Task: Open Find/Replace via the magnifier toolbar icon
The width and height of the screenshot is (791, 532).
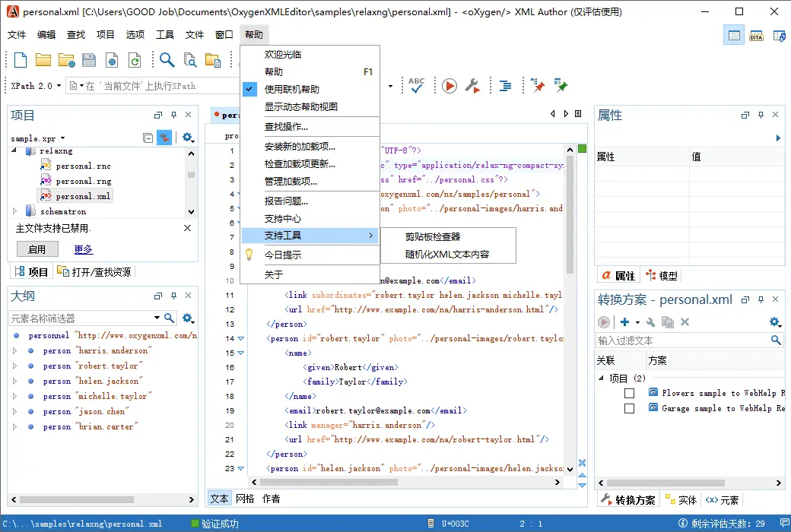Action: (x=167, y=60)
